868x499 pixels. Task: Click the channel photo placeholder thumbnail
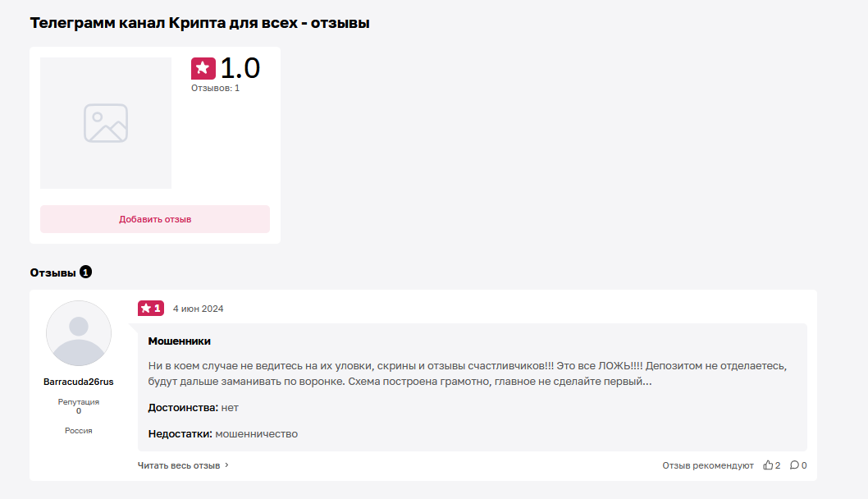(x=106, y=123)
